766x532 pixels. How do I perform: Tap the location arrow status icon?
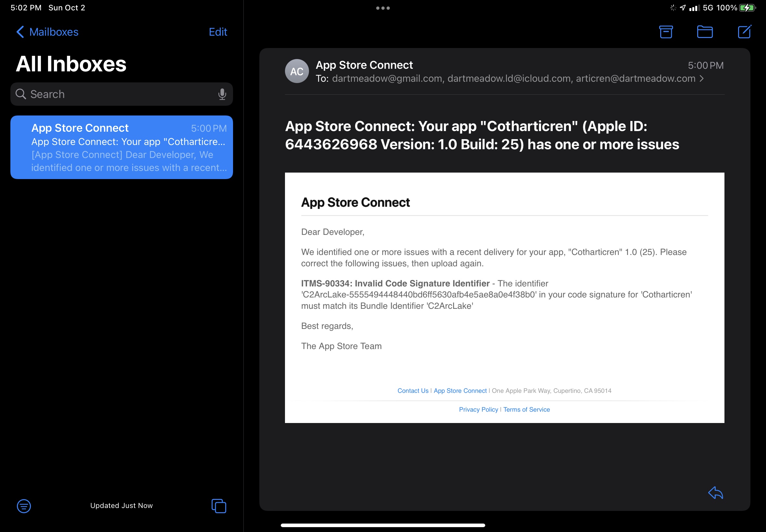click(x=683, y=8)
